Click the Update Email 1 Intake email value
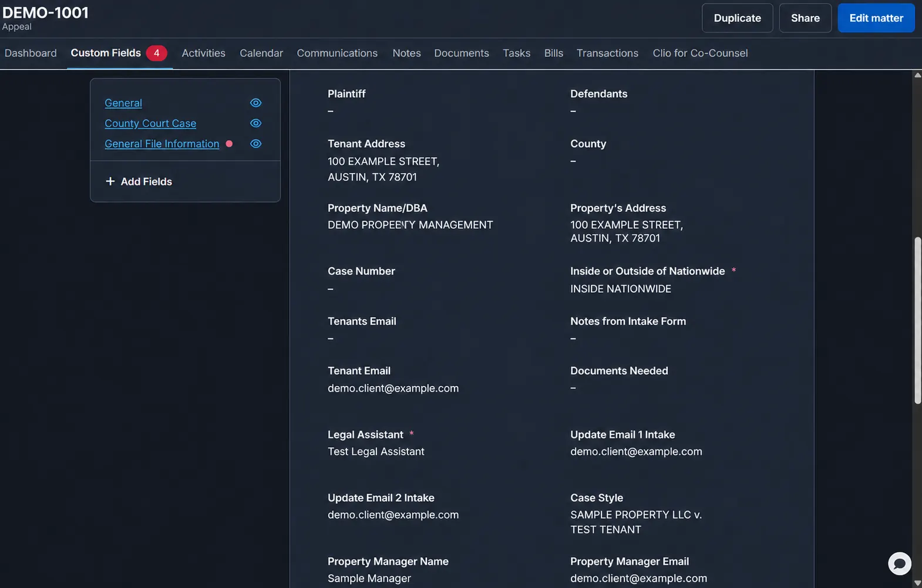The height and width of the screenshot is (588, 922). click(x=636, y=451)
